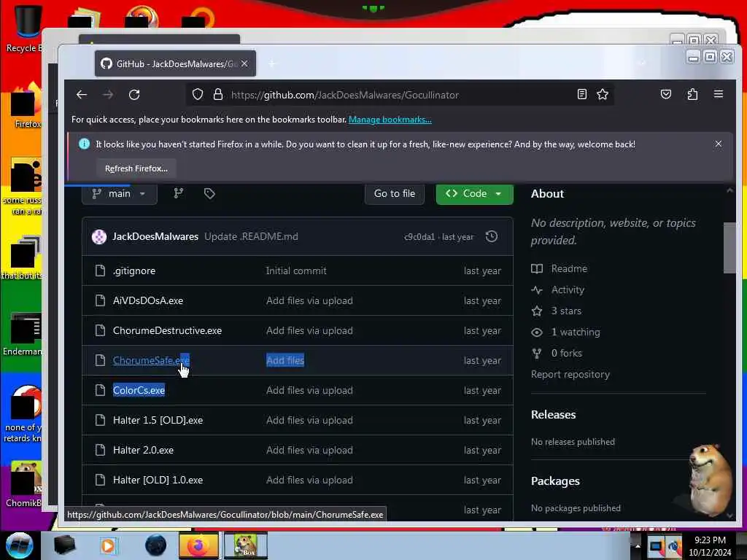Open ChorumeSafe.exe file
Viewport: 747px width, 560px height.
pyautogui.click(x=152, y=360)
